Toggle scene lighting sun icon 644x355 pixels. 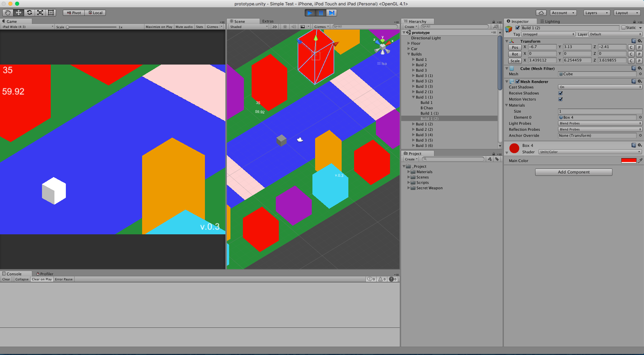285,27
